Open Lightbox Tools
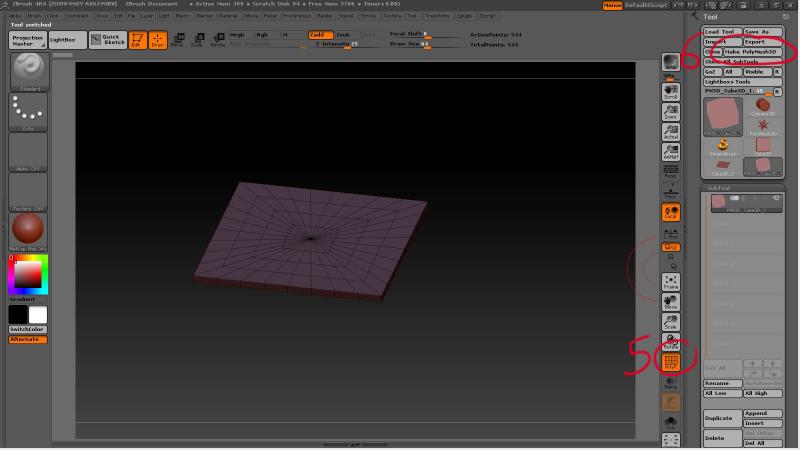Image resolution: width=800 pixels, height=450 pixels. tap(742, 82)
